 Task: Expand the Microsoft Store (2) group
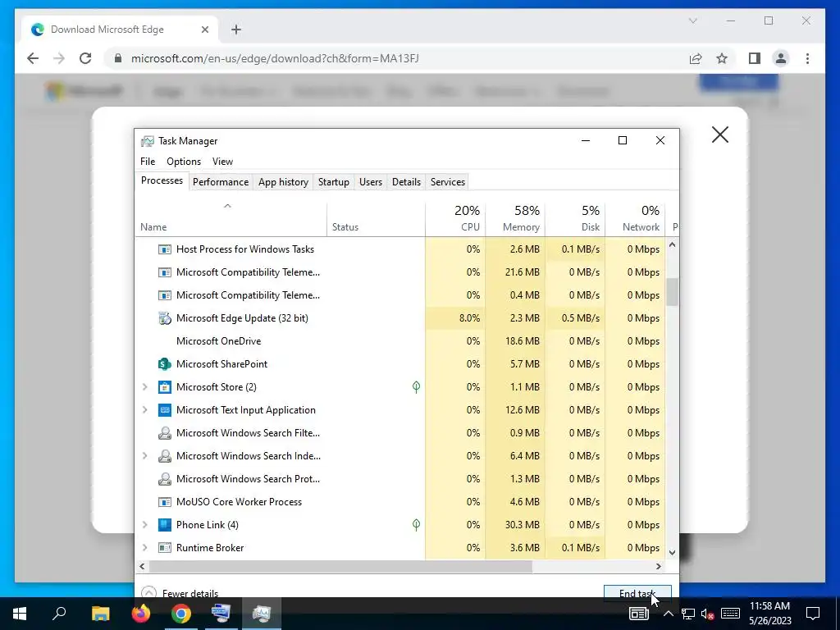pyautogui.click(x=144, y=387)
